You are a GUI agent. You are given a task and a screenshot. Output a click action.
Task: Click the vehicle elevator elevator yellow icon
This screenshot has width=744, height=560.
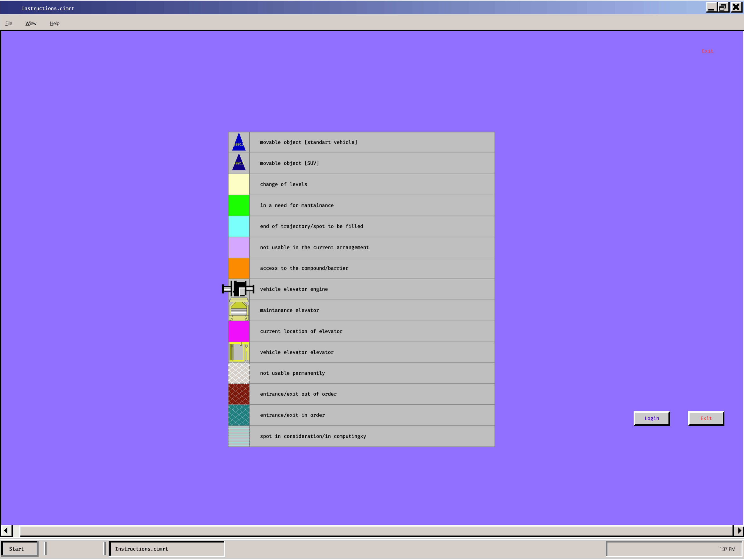(x=239, y=352)
